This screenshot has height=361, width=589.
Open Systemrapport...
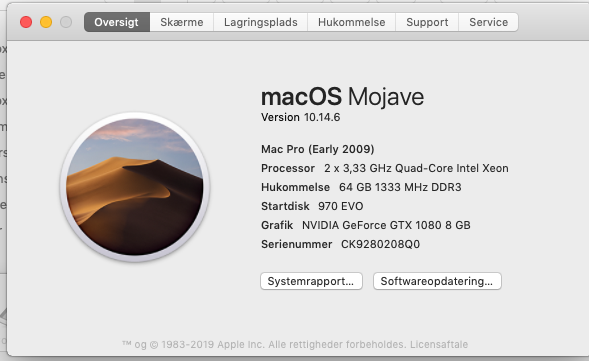tap(311, 281)
